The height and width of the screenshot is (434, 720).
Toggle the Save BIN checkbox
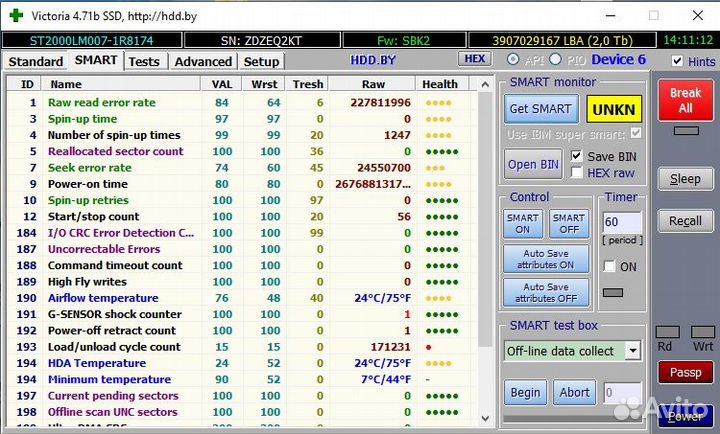576,156
